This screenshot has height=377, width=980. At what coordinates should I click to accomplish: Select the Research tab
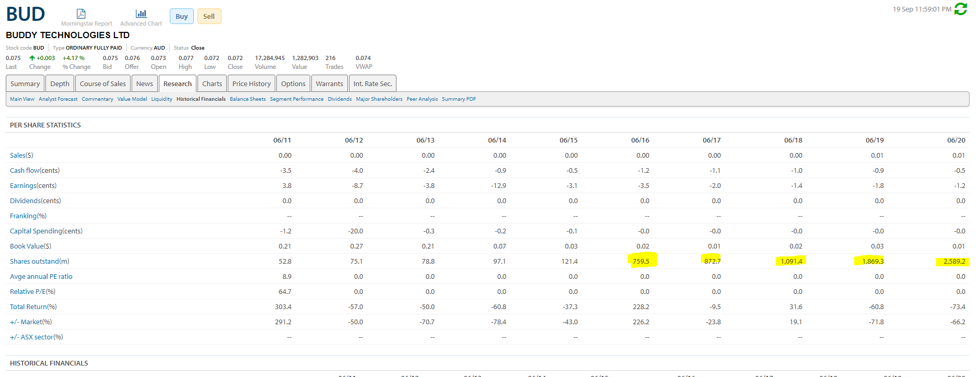pos(178,84)
